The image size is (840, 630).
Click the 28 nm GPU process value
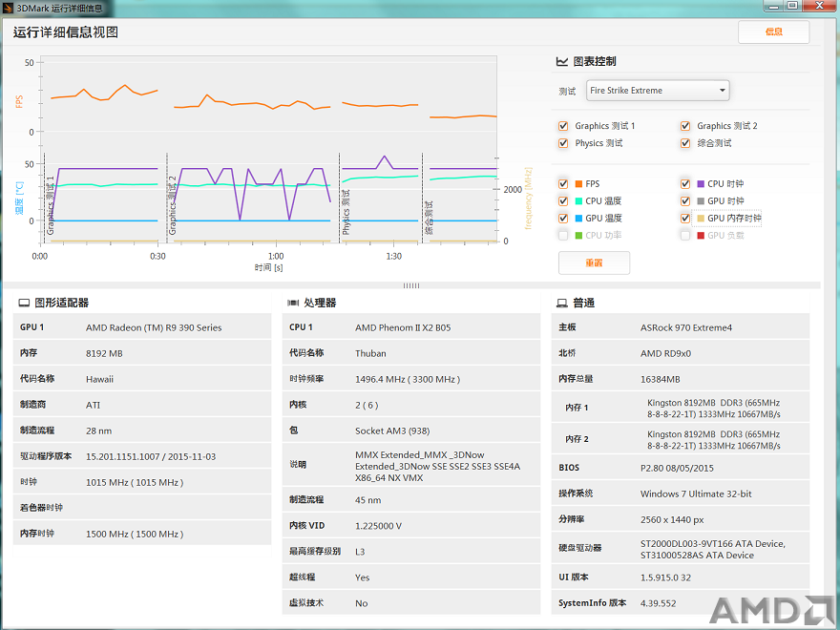(98, 431)
